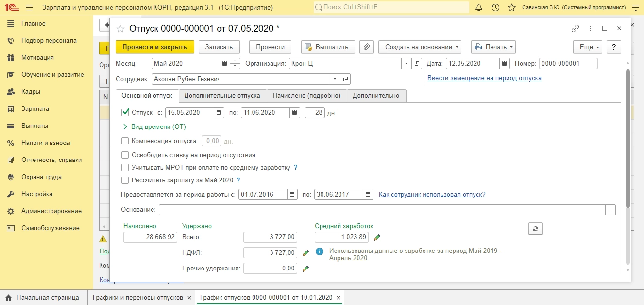Select the Основной отпуск tab
The image size is (644, 305).
click(147, 95)
